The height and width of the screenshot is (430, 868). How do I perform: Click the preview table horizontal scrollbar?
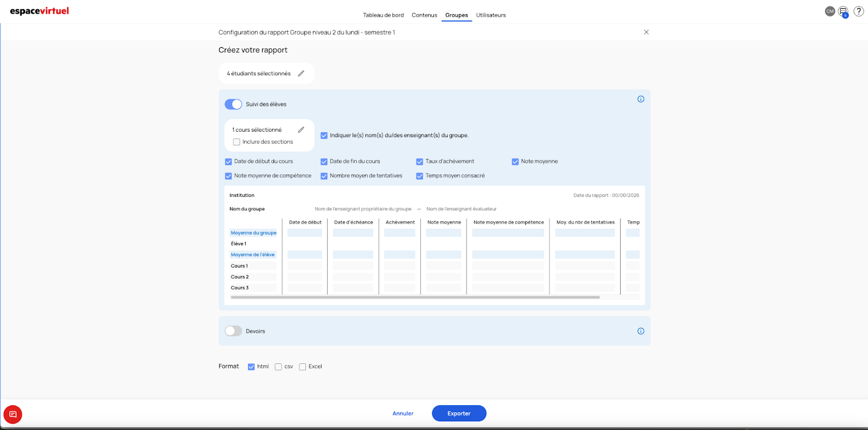tap(415, 297)
